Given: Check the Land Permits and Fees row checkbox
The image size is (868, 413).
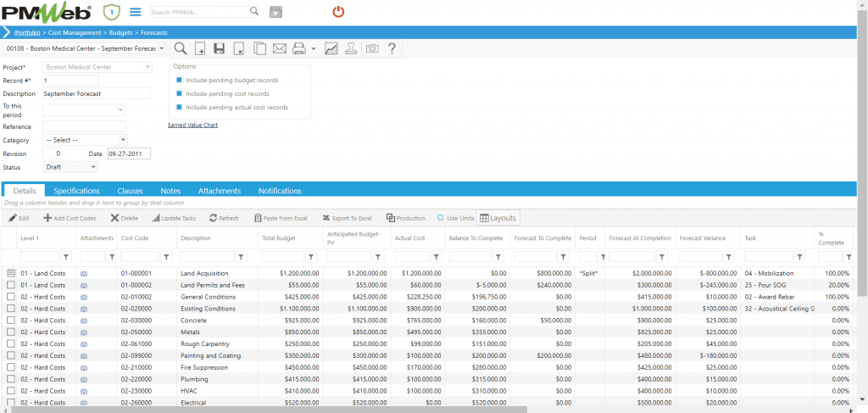Looking at the screenshot, I should pos(10,285).
